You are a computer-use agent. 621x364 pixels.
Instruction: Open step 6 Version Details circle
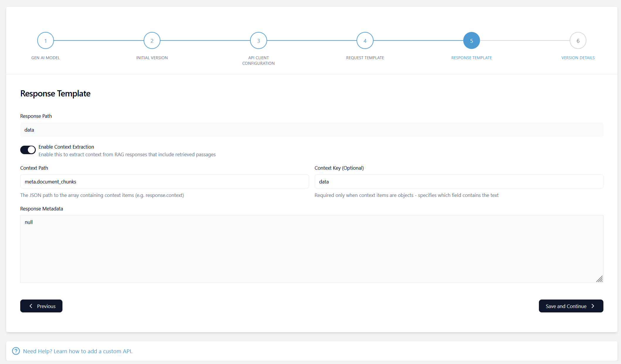point(578,41)
